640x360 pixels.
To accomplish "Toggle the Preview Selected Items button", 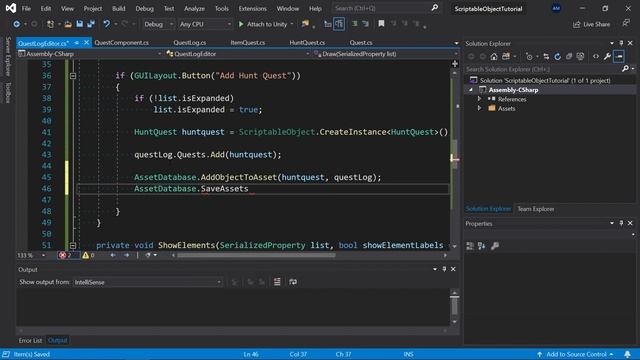I will coord(619,56).
